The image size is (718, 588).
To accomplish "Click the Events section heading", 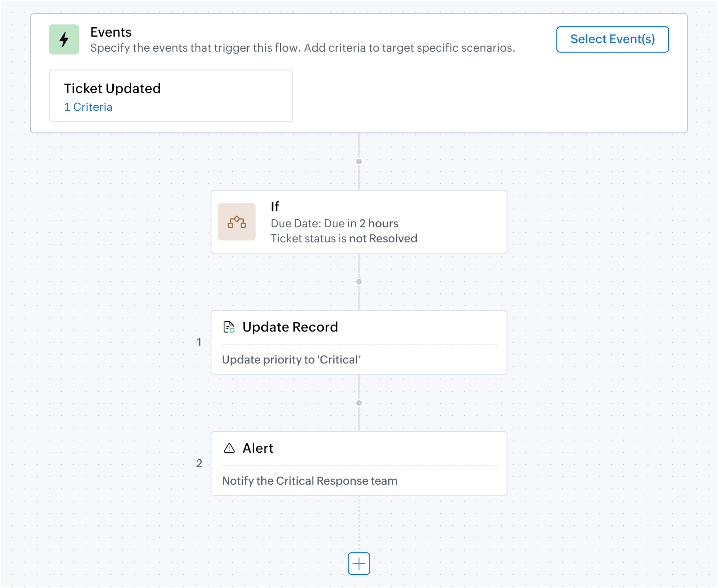I will click(111, 32).
